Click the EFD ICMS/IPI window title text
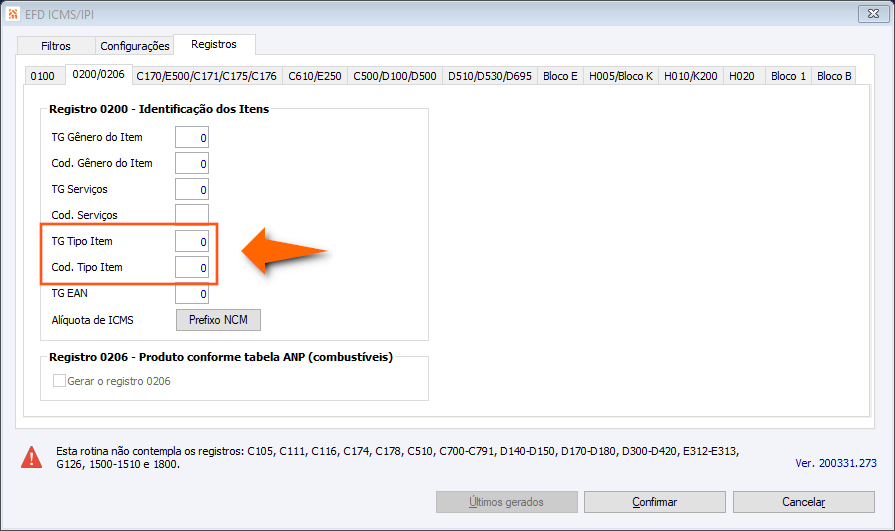895x531 pixels. click(x=59, y=14)
